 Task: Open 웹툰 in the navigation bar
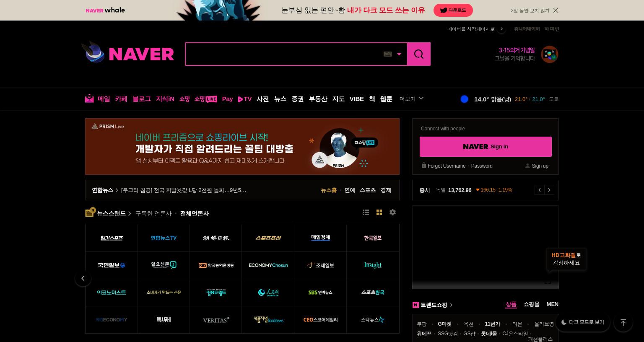click(386, 99)
